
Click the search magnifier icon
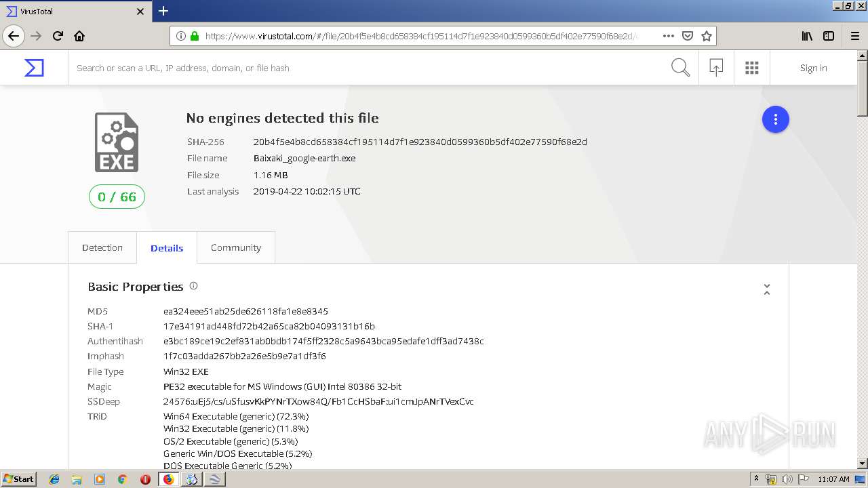click(680, 68)
